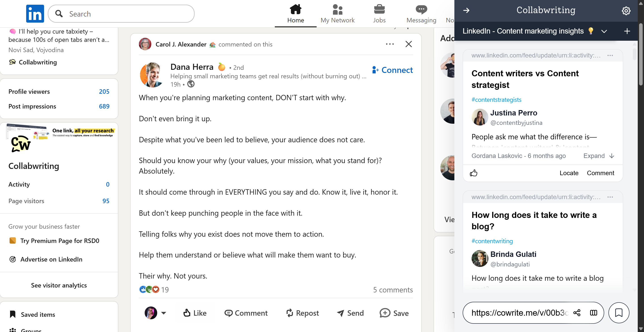This screenshot has height=332, width=644.
Task: Open post options three-dot menu
Action: pyautogui.click(x=390, y=44)
